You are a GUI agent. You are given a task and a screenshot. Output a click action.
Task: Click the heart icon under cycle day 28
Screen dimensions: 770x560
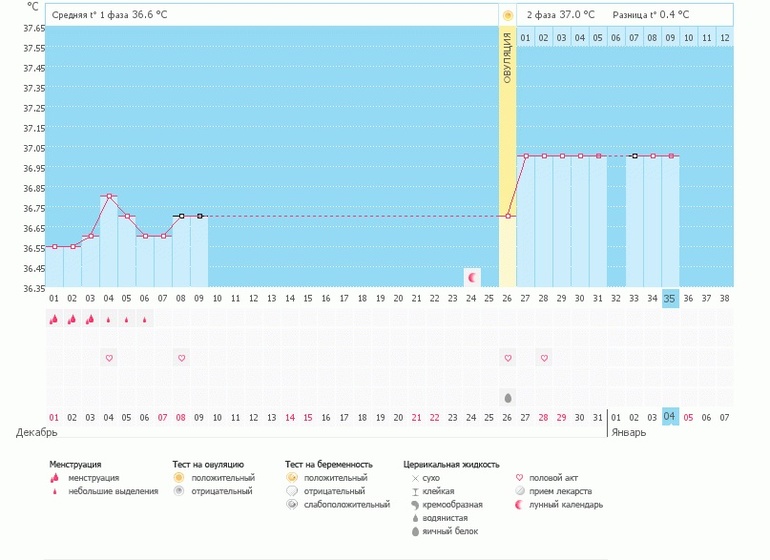click(544, 358)
